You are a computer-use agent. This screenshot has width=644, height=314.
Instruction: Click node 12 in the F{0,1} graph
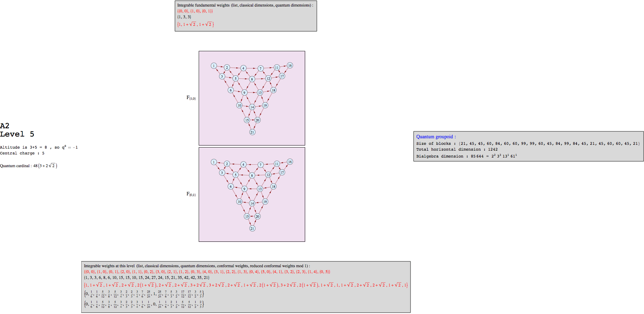(268, 175)
